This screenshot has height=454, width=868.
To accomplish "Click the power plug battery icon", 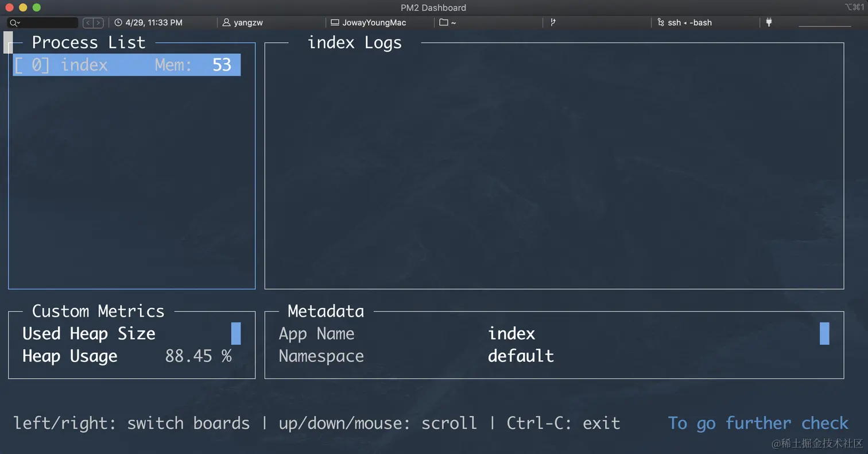I will coord(769,23).
